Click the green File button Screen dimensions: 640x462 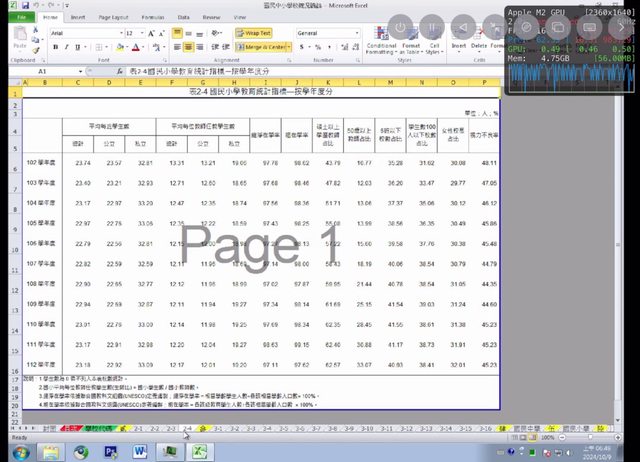pos(19,18)
